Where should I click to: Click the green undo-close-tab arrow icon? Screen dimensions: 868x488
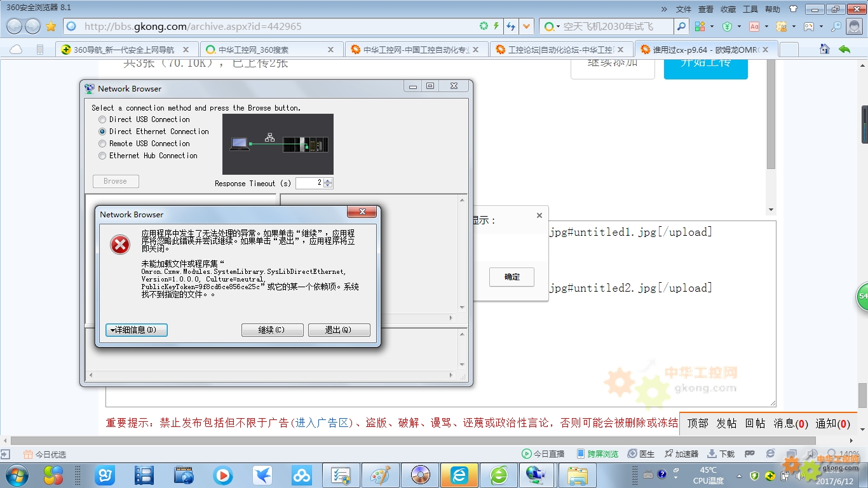844,49
